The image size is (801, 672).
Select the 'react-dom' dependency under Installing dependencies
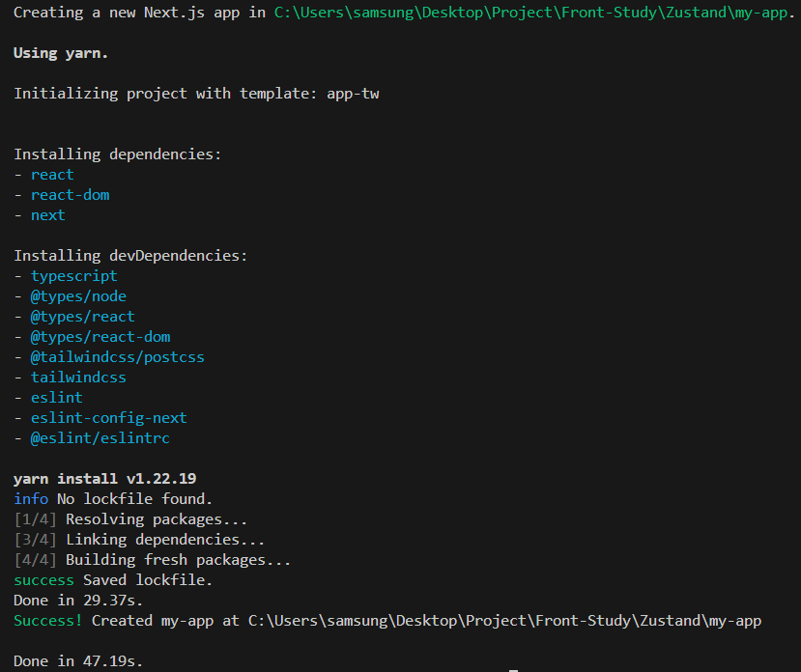(70, 195)
